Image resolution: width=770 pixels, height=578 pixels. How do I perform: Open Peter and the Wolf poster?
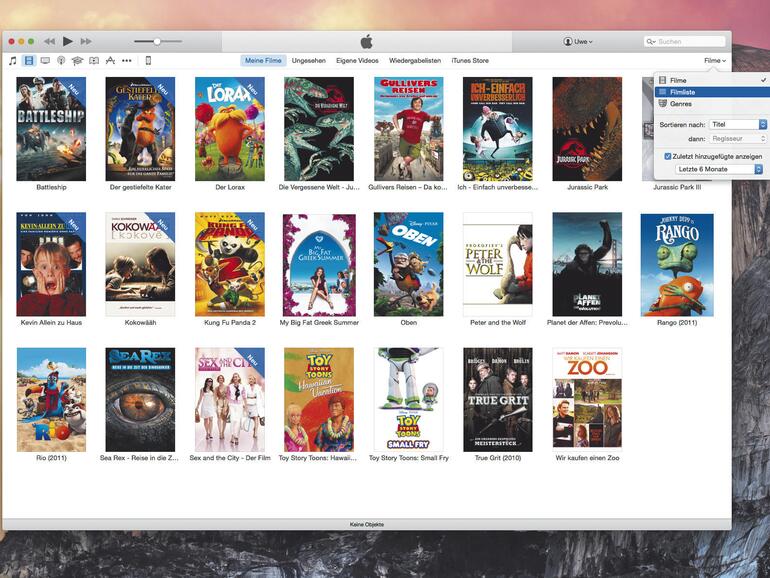point(498,264)
